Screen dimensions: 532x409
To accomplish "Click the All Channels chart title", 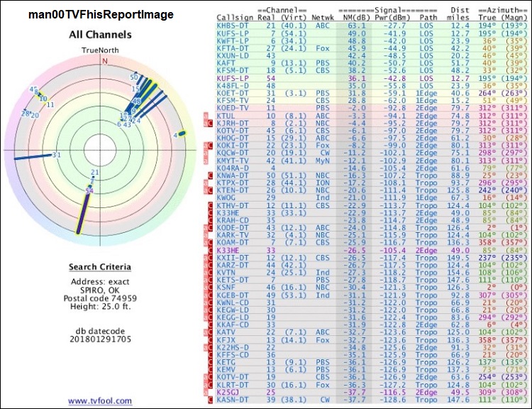I will pos(99,34).
